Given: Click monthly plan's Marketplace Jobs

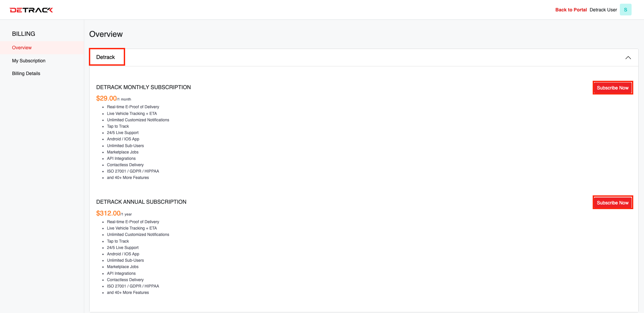Looking at the screenshot, I should click(123, 152).
